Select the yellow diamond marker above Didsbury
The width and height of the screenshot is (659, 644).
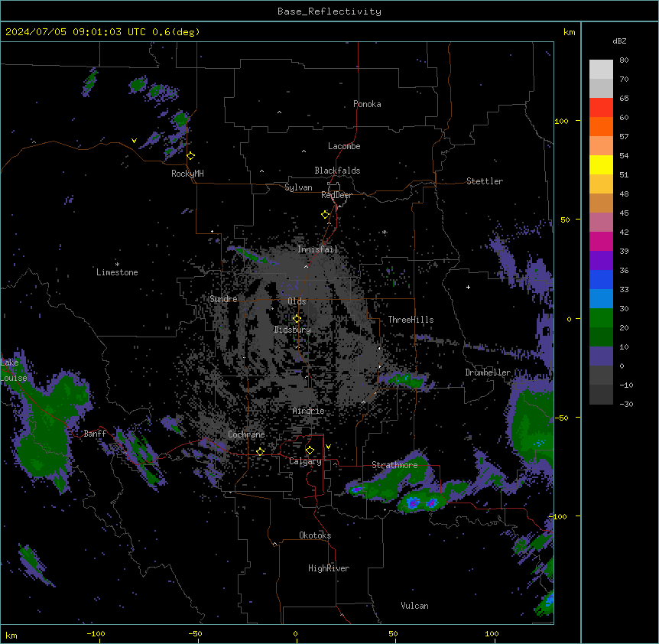tap(297, 318)
